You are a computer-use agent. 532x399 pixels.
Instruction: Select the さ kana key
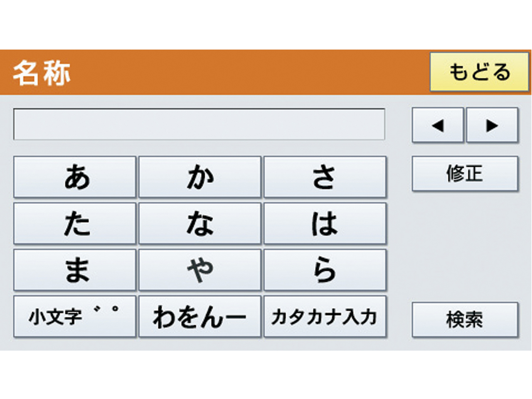click(325, 177)
